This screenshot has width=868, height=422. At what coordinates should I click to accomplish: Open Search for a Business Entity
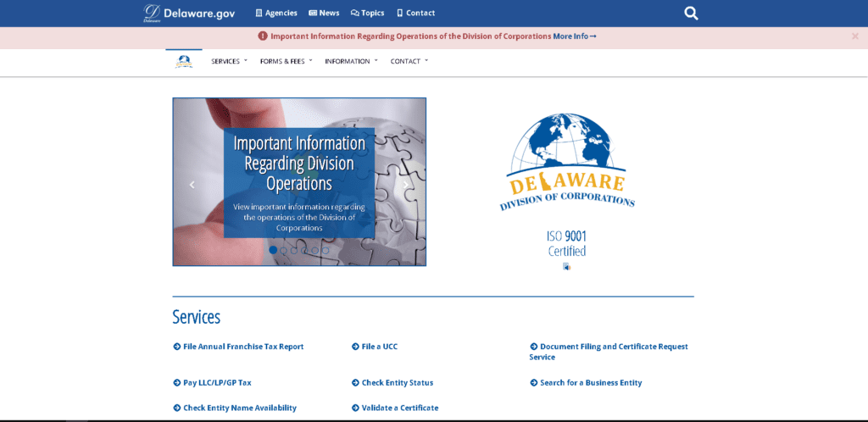(587, 383)
